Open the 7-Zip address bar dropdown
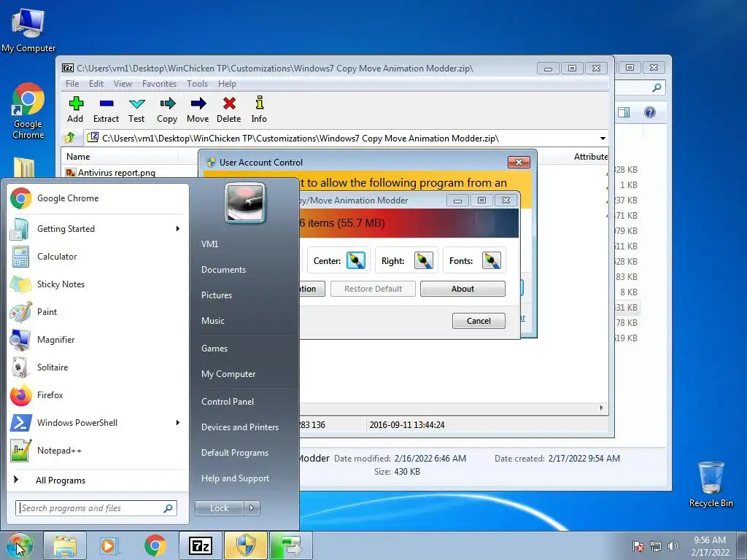The width and height of the screenshot is (747, 560). (x=603, y=139)
